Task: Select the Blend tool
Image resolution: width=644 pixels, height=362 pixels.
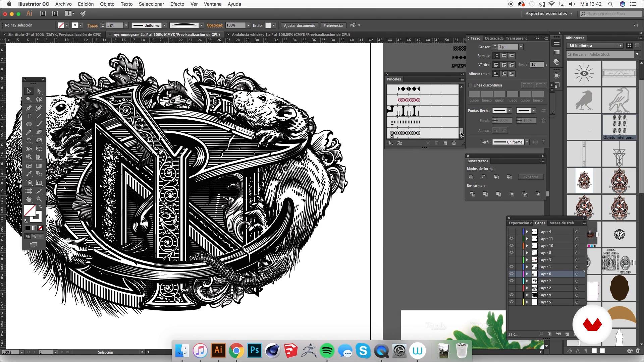Action: pos(39,174)
